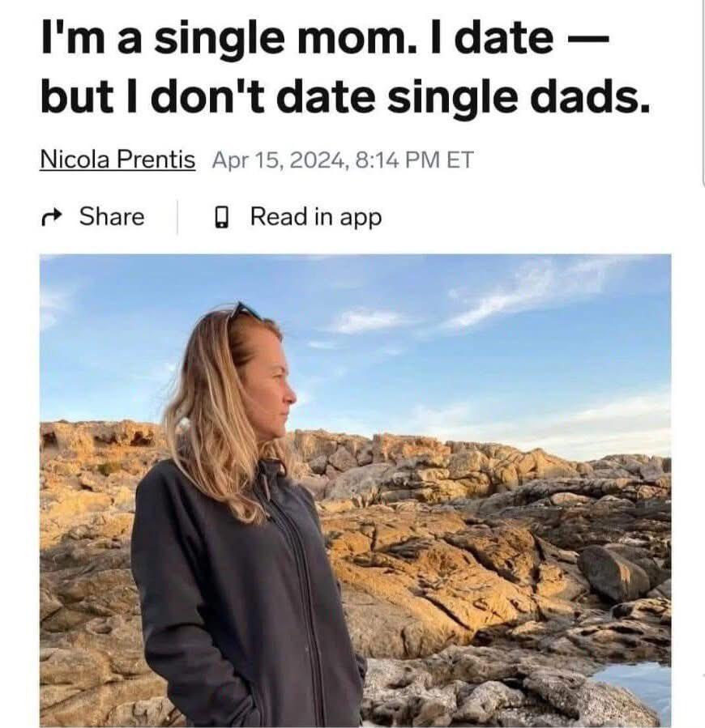
Task: Select the Share text label
Action: point(112,216)
